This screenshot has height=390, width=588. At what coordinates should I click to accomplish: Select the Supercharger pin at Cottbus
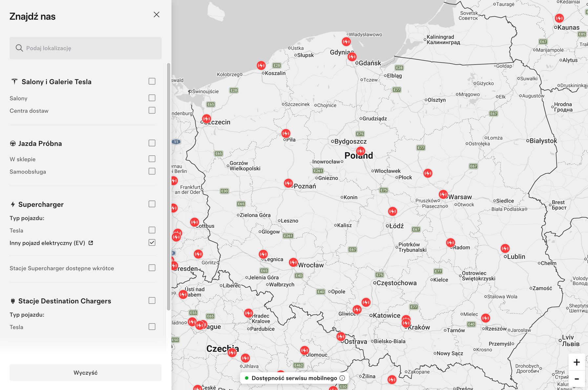tap(195, 222)
